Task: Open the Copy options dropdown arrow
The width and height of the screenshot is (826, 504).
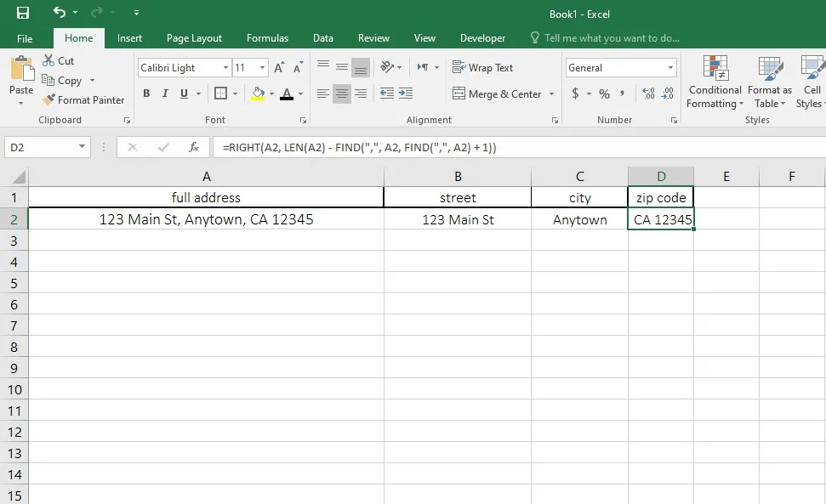Action: [92, 81]
